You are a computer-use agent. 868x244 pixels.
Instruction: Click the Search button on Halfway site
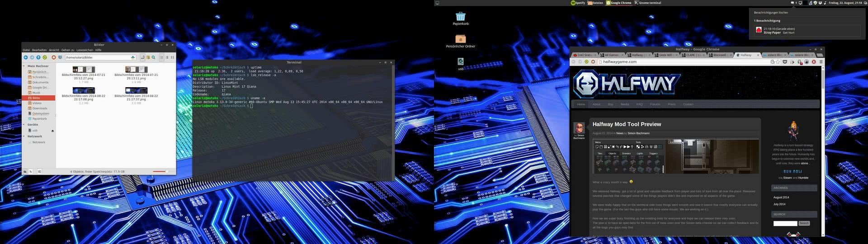[804, 223]
